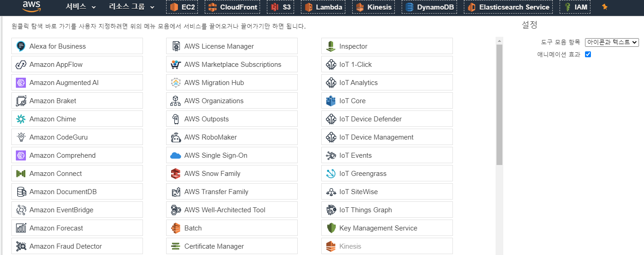Viewport: 644px width, 255px height.
Task: Select IoT 1-Click icon
Action: [x=331, y=64]
